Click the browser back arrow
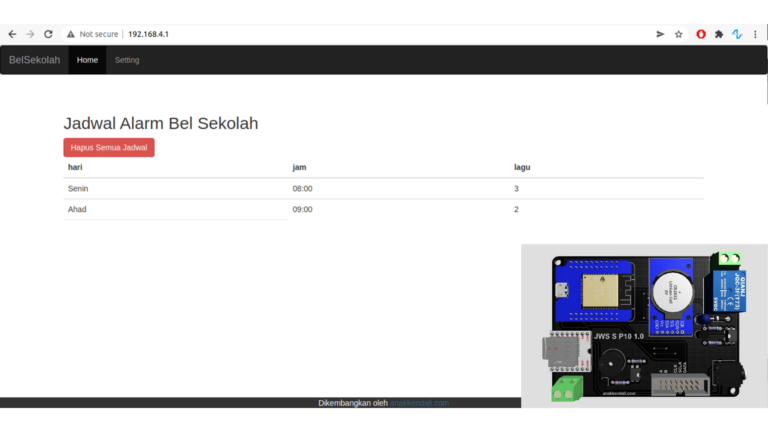The width and height of the screenshot is (768, 432). tap(11, 34)
